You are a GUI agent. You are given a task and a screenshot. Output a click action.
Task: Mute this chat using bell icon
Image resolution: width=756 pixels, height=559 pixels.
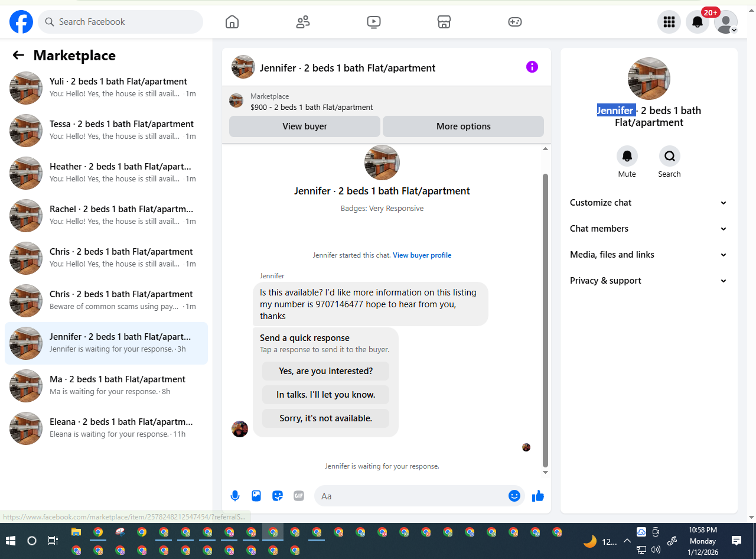coord(627,156)
